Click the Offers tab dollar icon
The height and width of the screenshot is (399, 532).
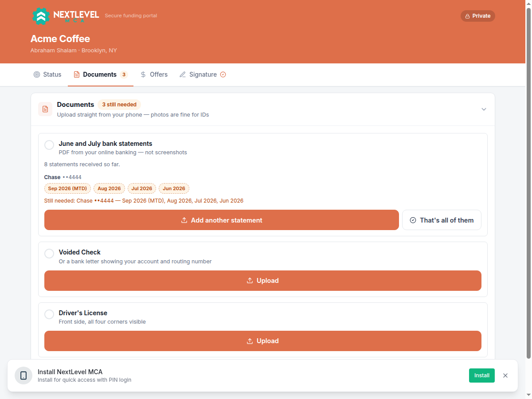coord(143,74)
